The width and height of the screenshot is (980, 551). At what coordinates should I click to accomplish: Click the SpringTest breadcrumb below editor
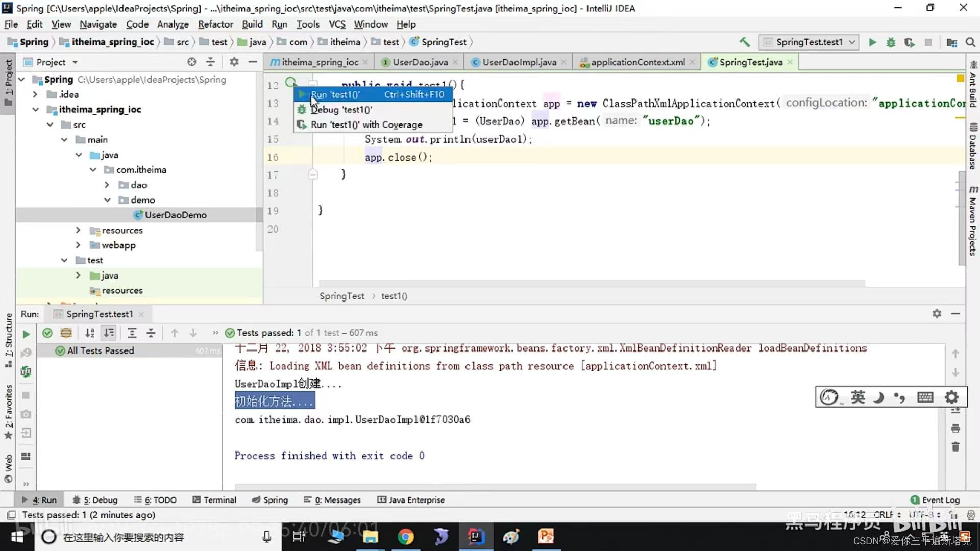click(x=342, y=296)
